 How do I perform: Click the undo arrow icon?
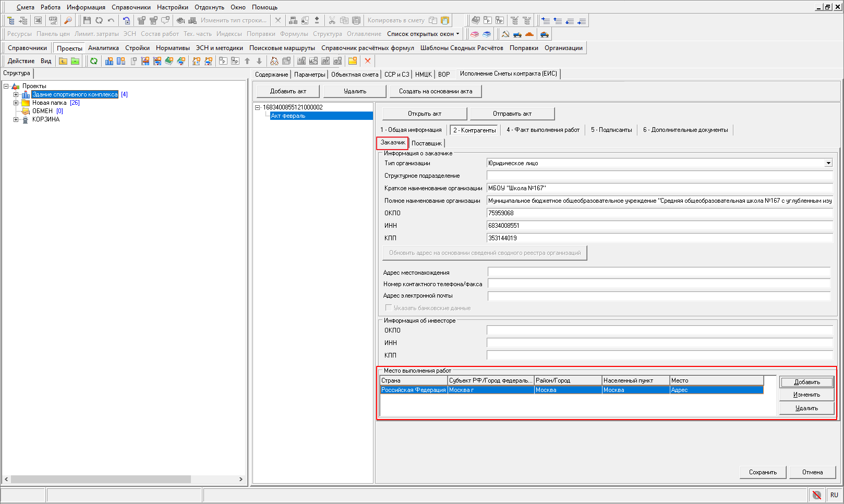point(111,20)
